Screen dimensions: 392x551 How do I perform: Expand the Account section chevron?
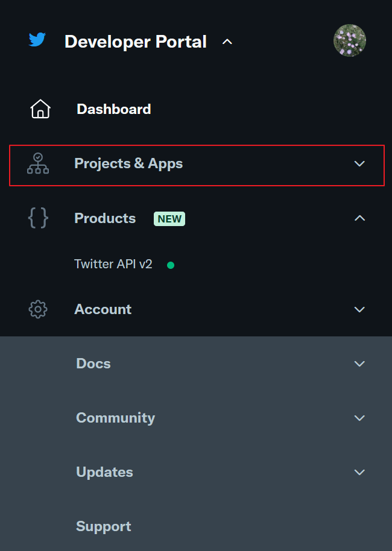[359, 309]
